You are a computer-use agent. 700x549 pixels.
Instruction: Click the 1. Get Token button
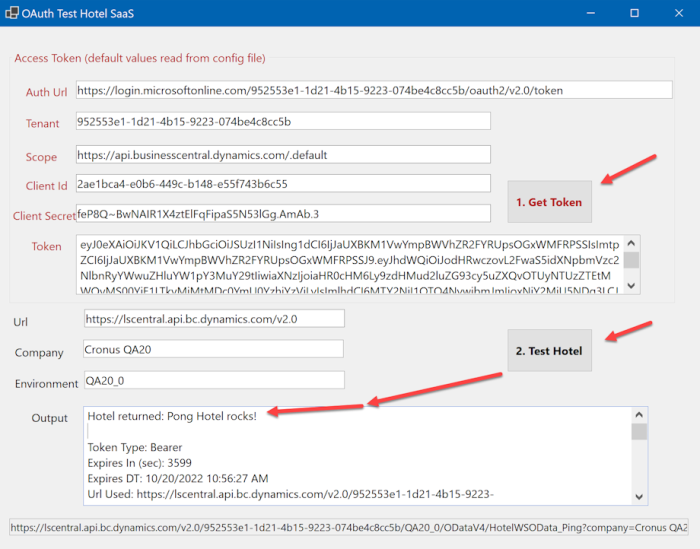click(x=550, y=202)
